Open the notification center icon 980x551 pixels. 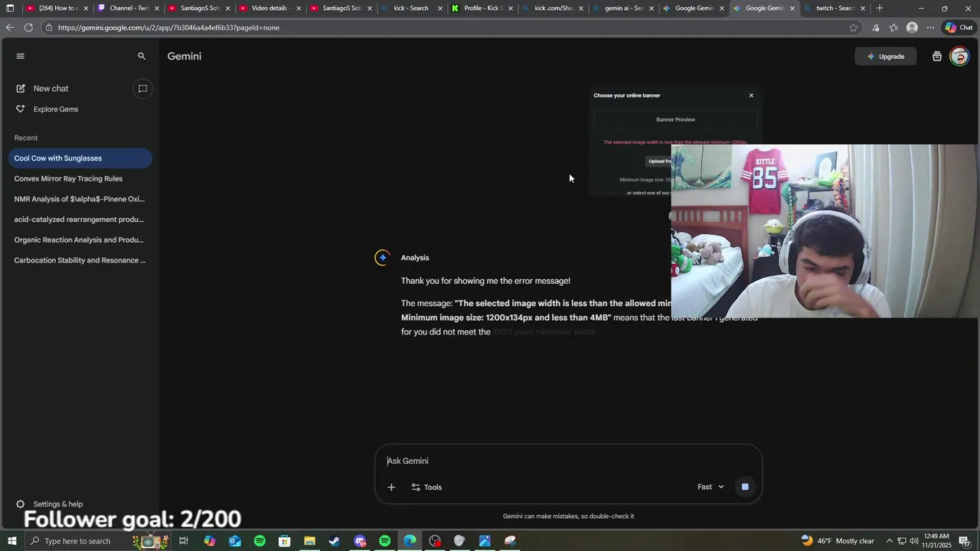coord(965,541)
